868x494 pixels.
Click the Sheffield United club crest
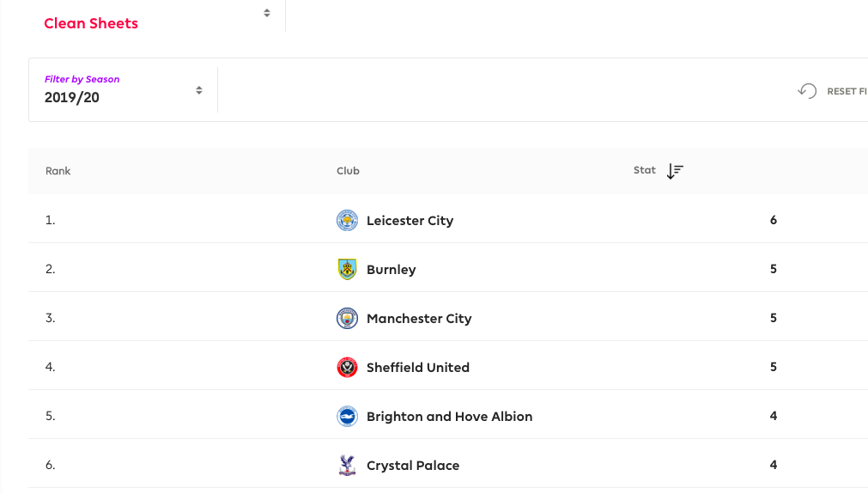[x=347, y=367]
